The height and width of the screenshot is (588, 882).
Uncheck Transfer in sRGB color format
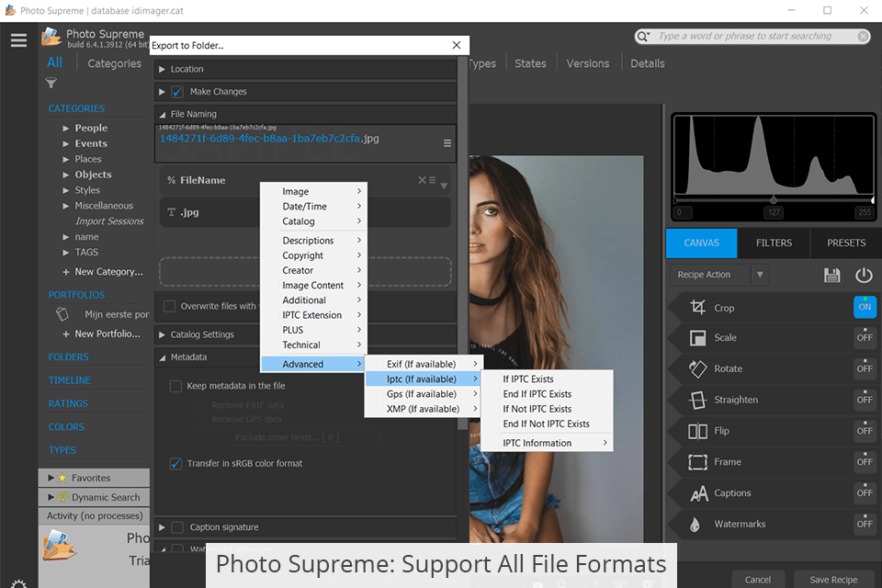coord(175,464)
